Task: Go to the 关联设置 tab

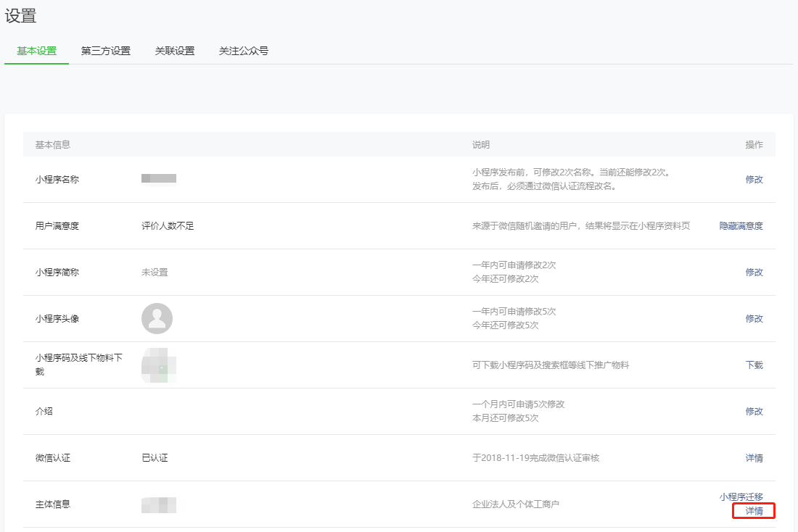Action: (175, 51)
